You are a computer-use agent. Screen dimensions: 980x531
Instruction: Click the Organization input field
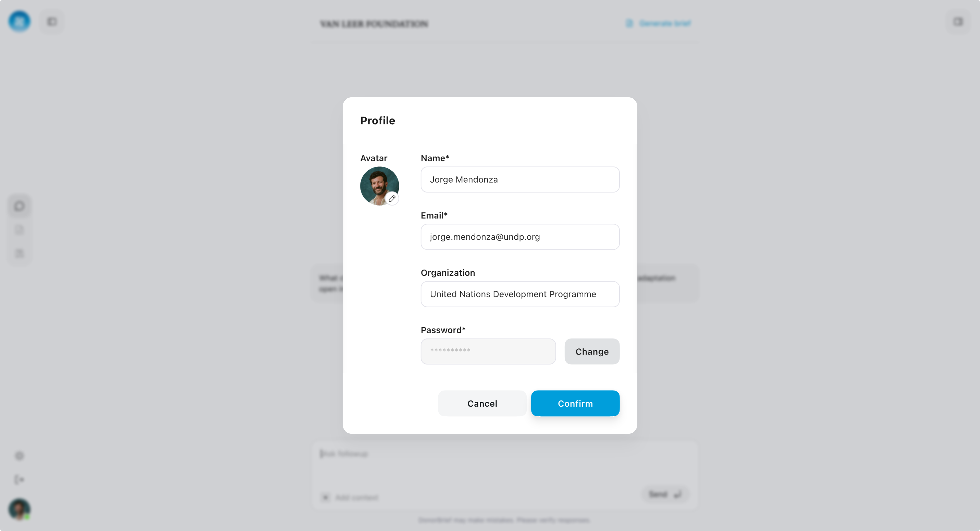click(x=520, y=294)
